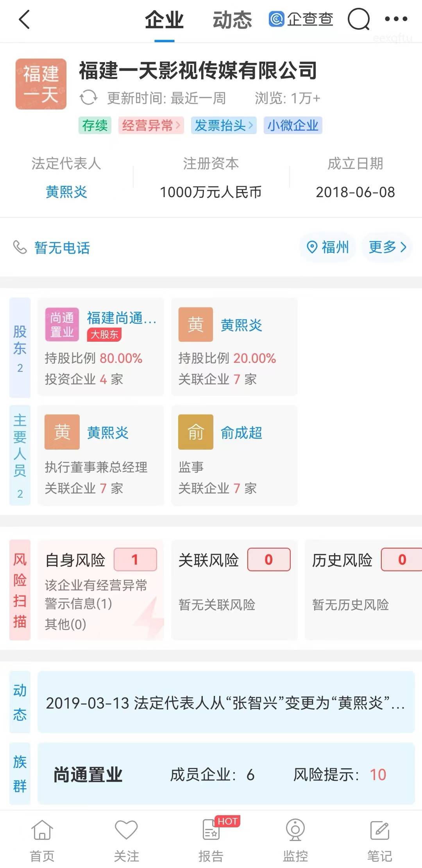This screenshot has height=868, width=422.
Task: Open the three-dot more options menu
Action: pos(396,19)
